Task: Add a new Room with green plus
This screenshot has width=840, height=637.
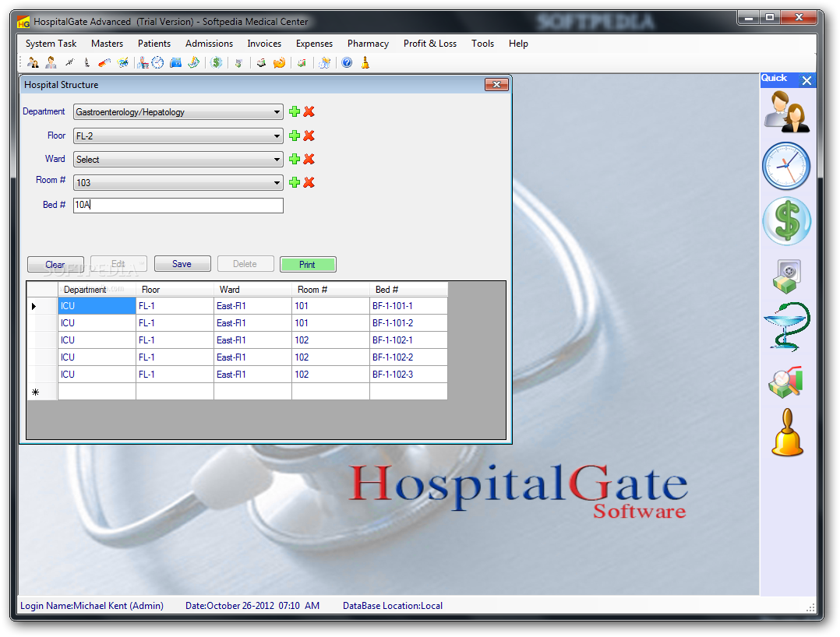Action: (294, 182)
